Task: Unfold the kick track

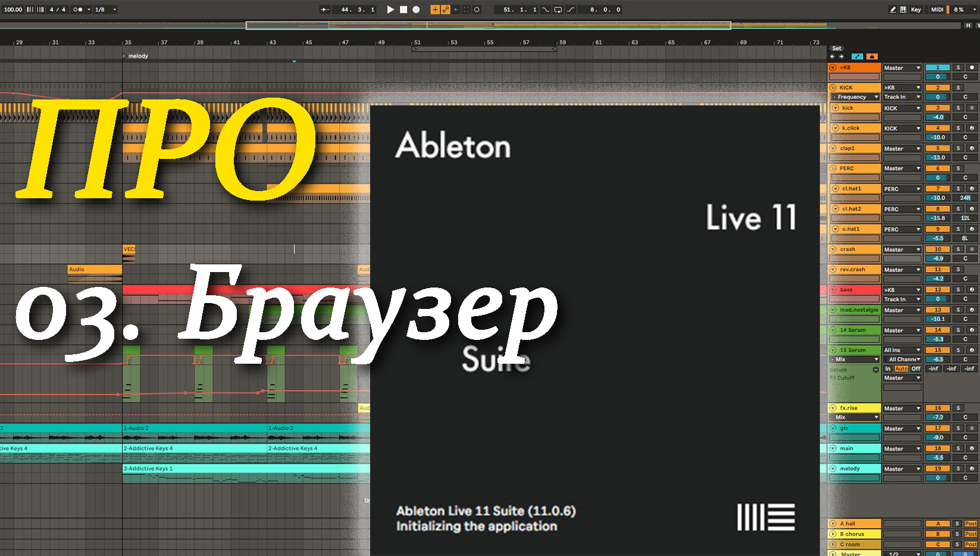Action: click(x=836, y=108)
